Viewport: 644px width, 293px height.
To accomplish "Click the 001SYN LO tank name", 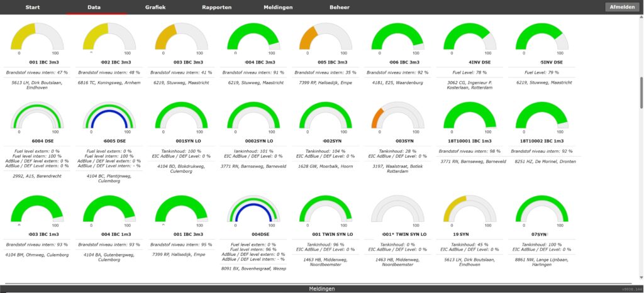I will point(178,141).
